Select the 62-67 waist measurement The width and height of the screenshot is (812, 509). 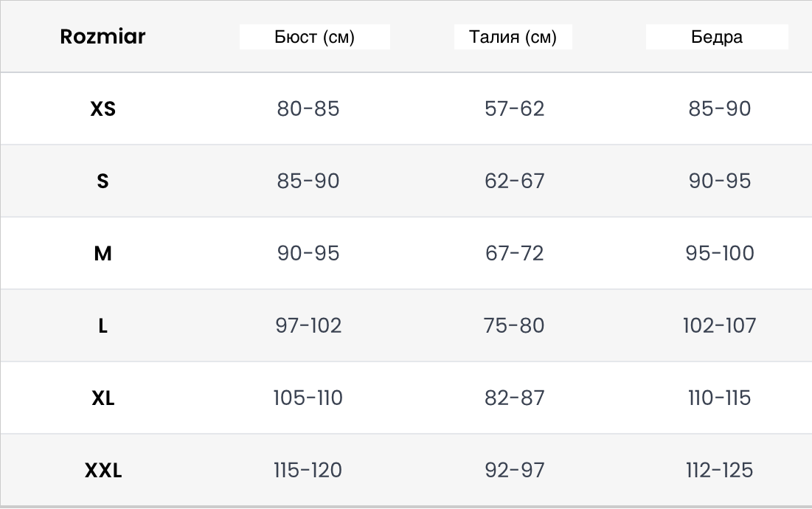[514, 181]
